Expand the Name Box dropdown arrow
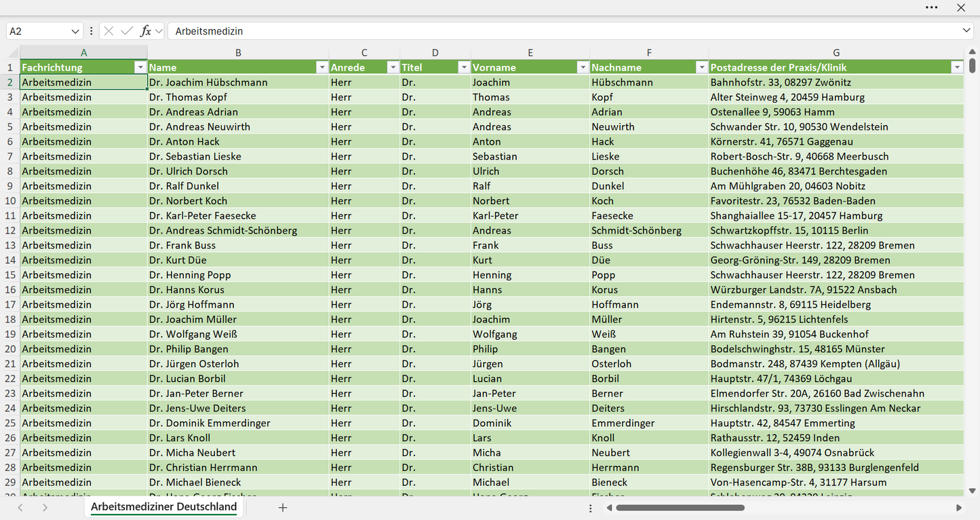Viewport: 980px width, 520px height. (75, 31)
